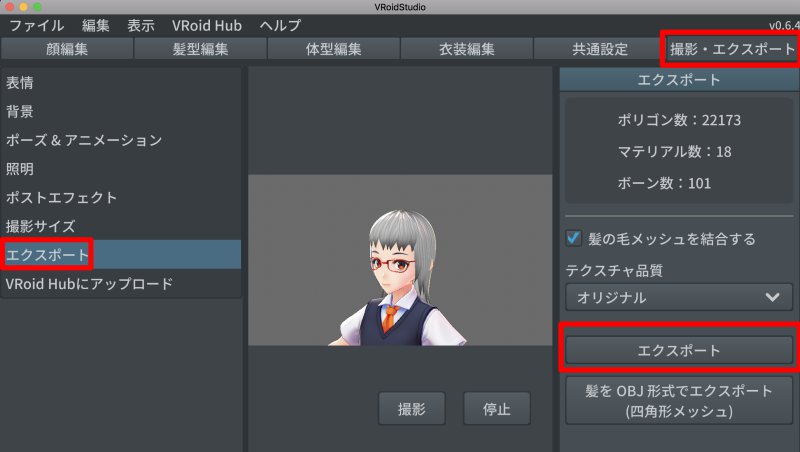Select VRoid Hubにアップロード in the sidebar

pyautogui.click(x=121, y=284)
